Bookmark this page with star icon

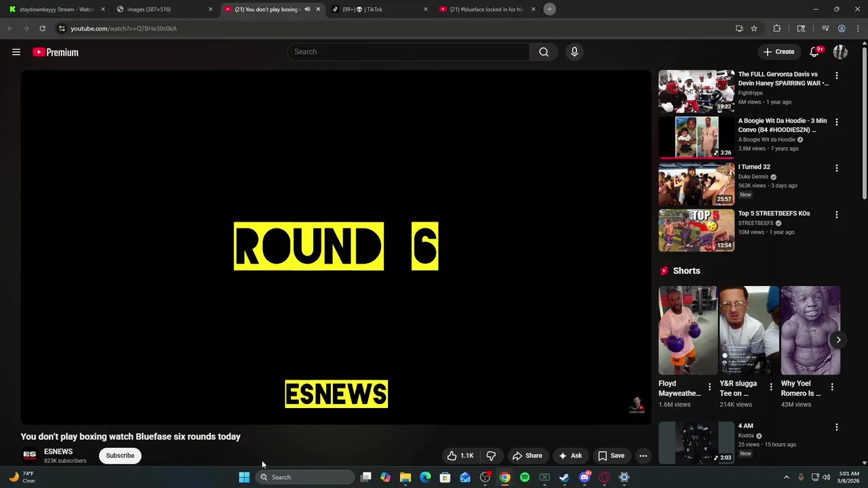pos(754,28)
